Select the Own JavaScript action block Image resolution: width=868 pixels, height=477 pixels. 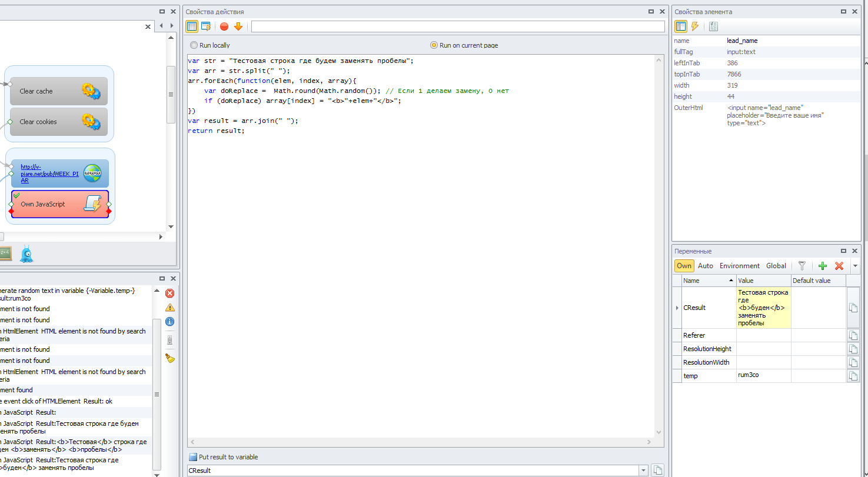coord(59,204)
